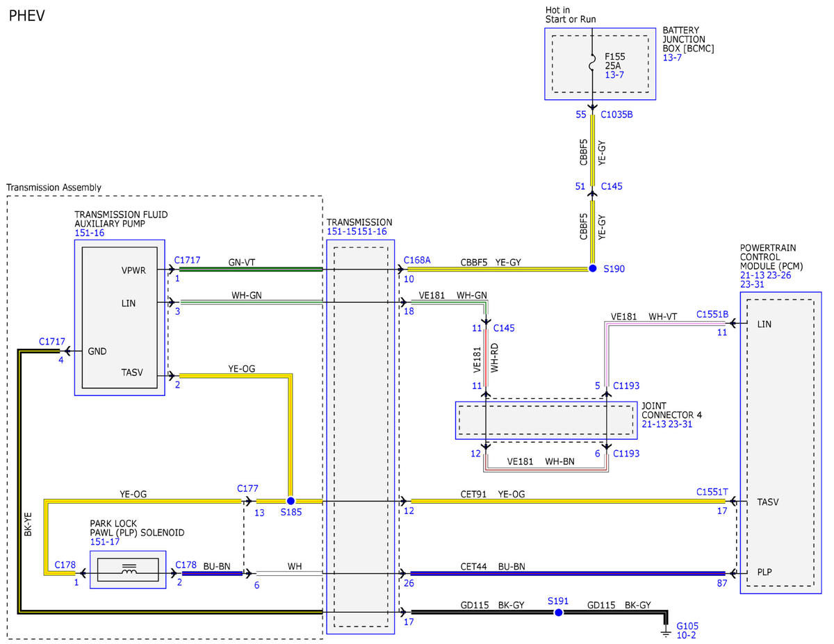This screenshot has height=644, width=834.
Task: Open the C1193 link beside pin 5
Action: 625,386
